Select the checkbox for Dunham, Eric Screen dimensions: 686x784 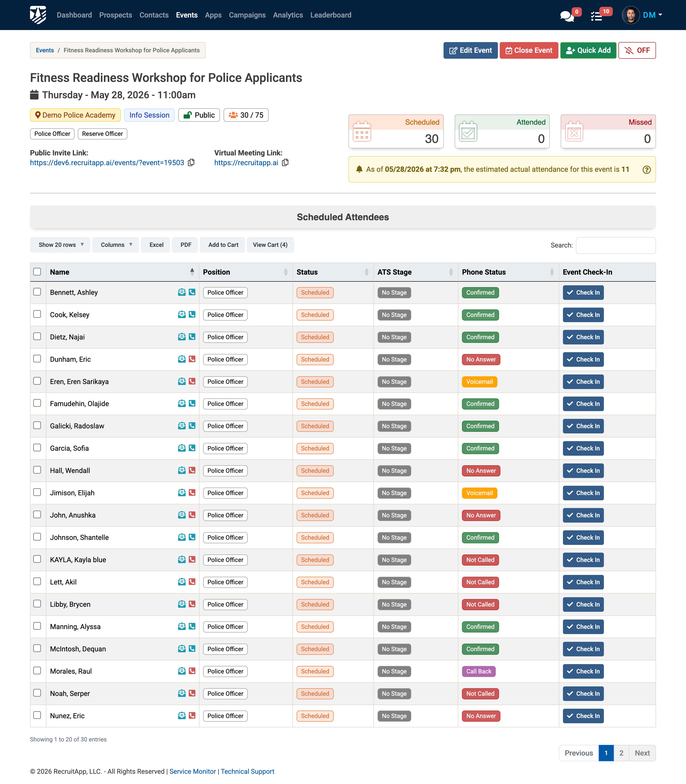37,359
